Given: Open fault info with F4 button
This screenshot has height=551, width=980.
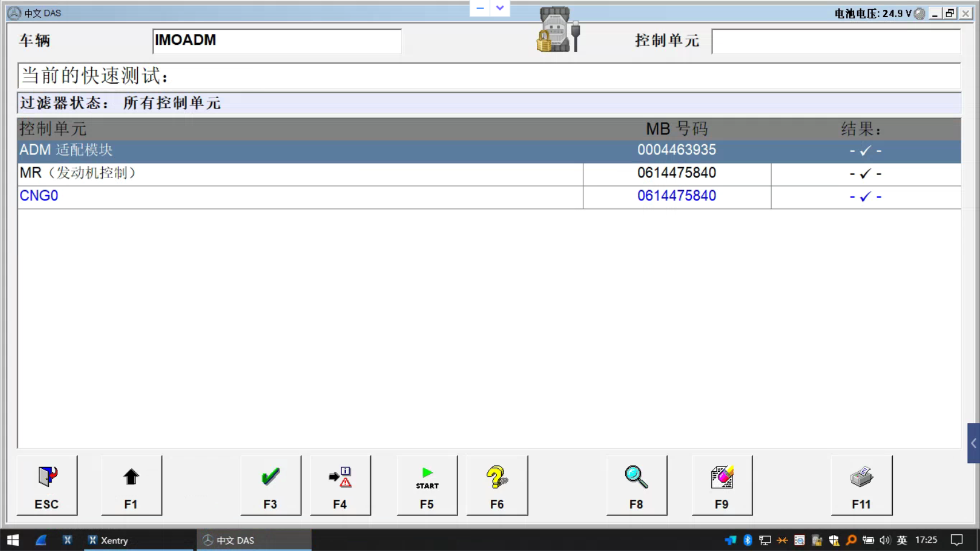Looking at the screenshot, I should pyautogui.click(x=340, y=486).
